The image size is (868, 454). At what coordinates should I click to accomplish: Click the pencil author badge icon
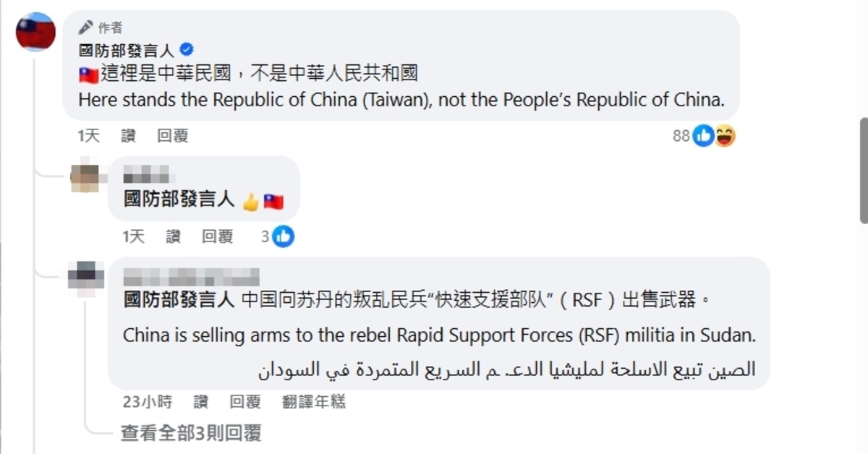point(86,27)
